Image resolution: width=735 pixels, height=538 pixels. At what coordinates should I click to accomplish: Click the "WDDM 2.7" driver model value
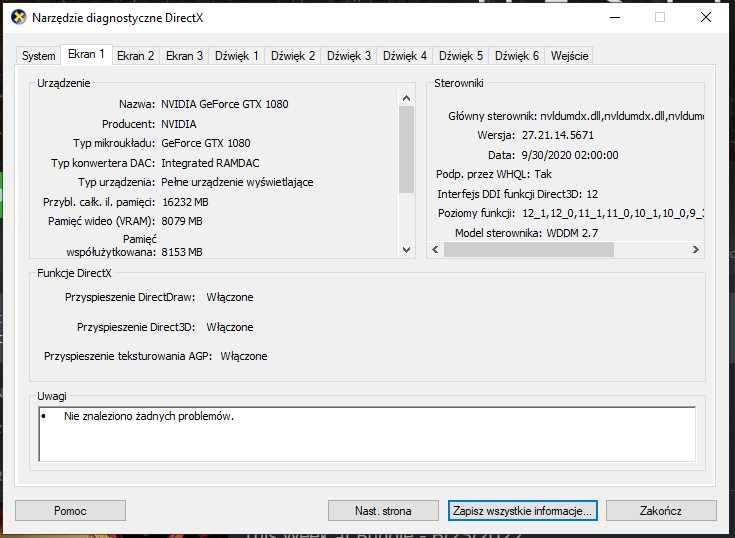pyautogui.click(x=572, y=233)
